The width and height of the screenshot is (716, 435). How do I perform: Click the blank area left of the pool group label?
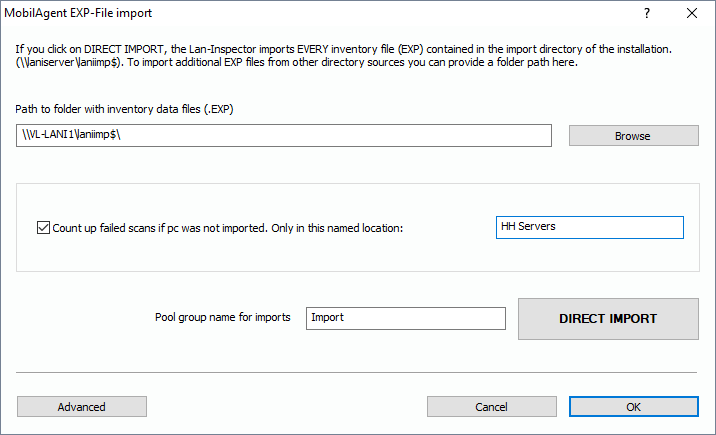(80, 318)
